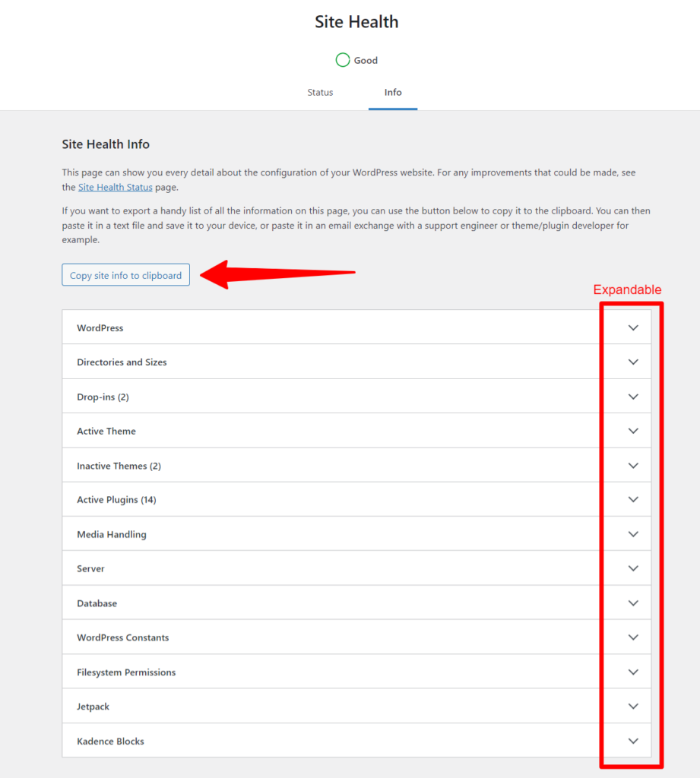Click Copy site info to clipboard
700x778 pixels.
click(x=125, y=275)
